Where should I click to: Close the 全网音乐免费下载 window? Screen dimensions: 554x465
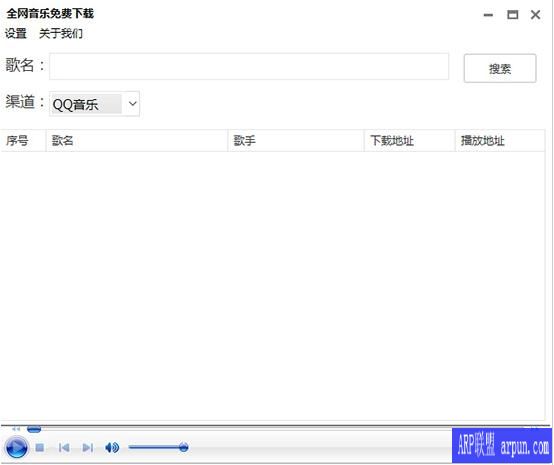(x=536, y=15)
